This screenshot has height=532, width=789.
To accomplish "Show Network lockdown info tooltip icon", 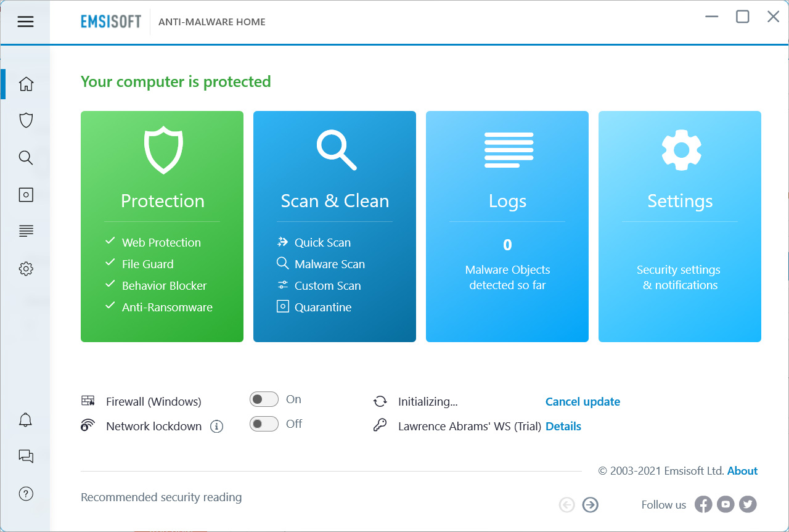I will (216, 426).
